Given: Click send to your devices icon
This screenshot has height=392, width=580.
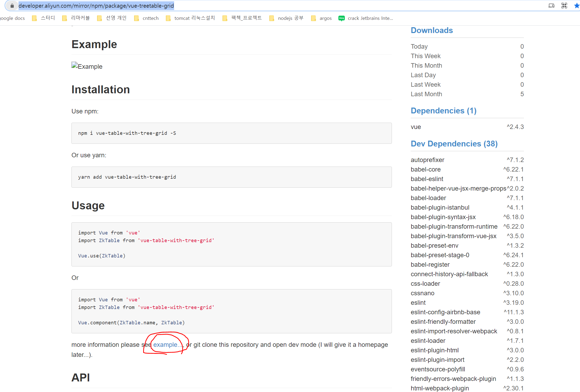Looking at the screenshot, I should coord(551,6).
